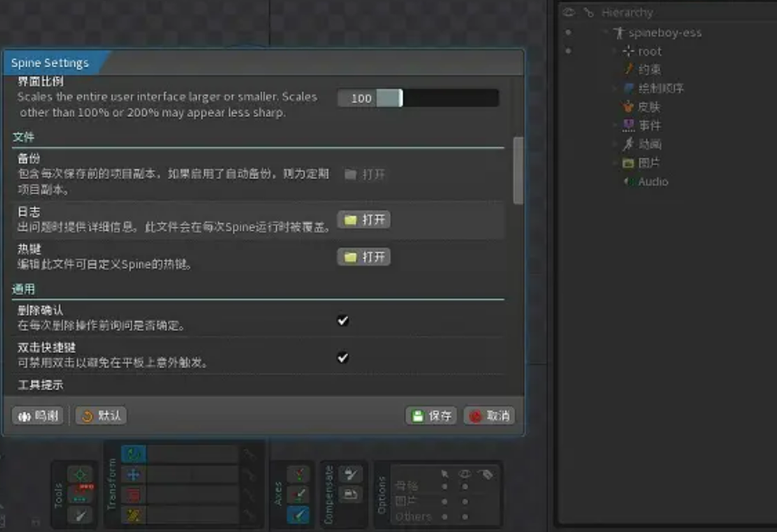Click the Scale value input field
Screen dimensions: 777x532
pyautogui.click(x=193, y=495)
